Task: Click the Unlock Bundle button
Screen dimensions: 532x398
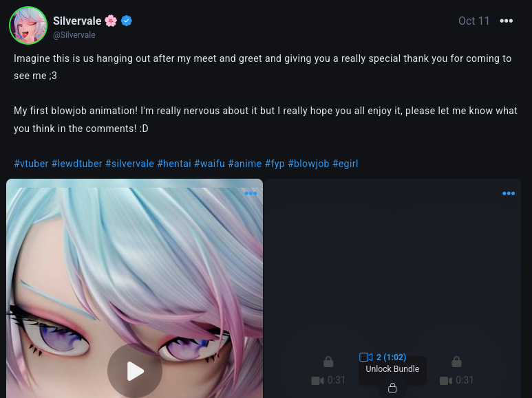Action: click(392, 369)
